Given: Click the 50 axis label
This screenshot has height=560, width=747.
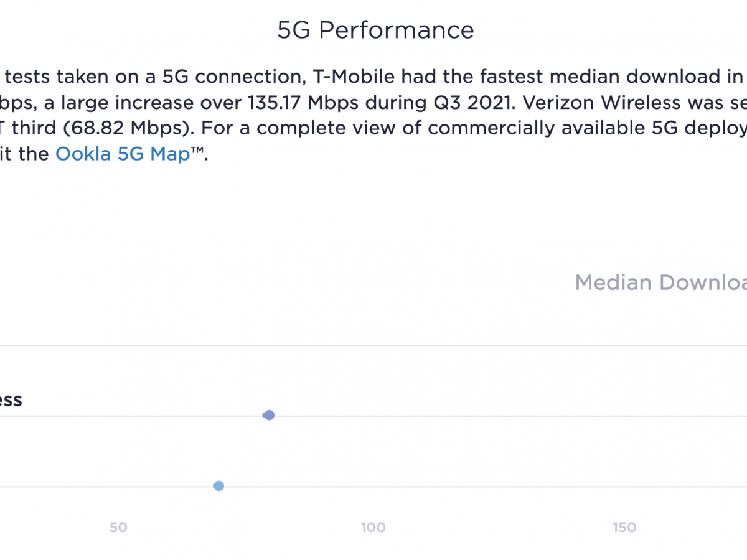Looking at the screenshot, I should [118, 528].
